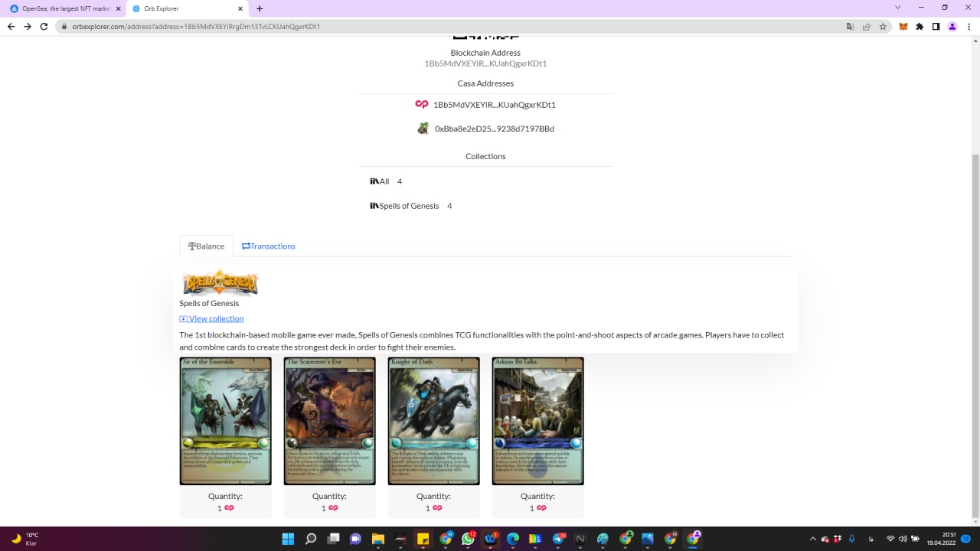The height and width of the screenshot is (551, 980).
Task: Open the Askian BitTalks card
Action: [x=537, y=421]
